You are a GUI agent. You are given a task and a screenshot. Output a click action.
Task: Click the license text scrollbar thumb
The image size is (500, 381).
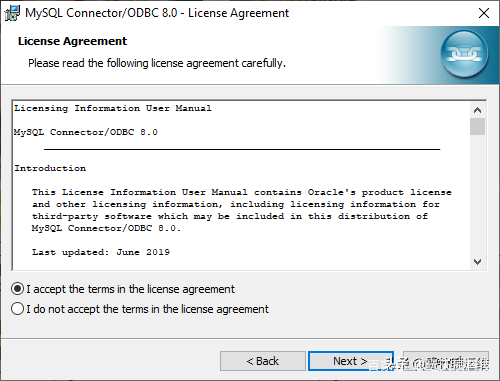477,126
